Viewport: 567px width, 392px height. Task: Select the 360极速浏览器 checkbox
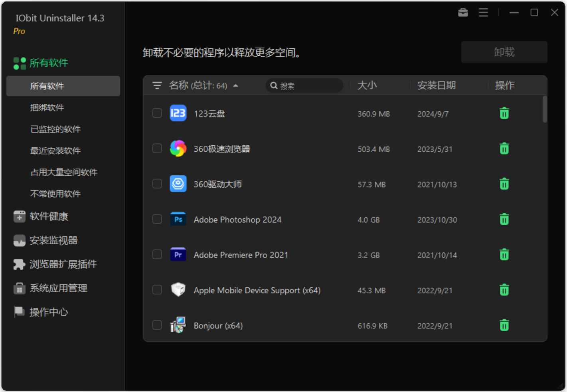pos(157,148)
